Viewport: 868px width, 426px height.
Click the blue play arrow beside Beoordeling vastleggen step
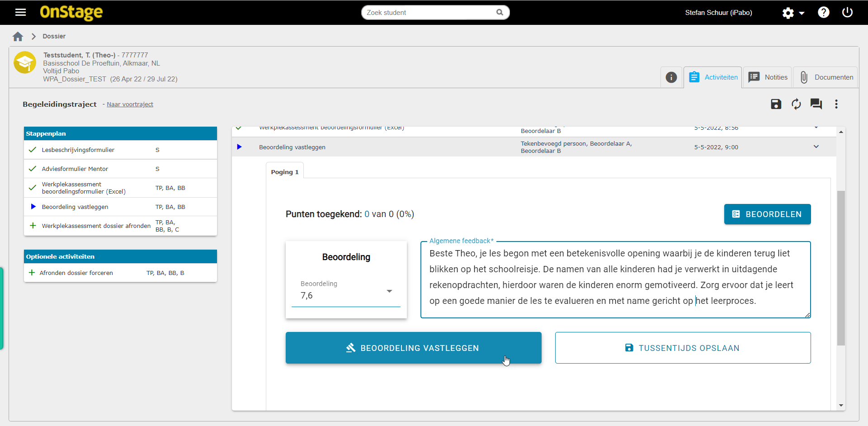coord(33,207)
